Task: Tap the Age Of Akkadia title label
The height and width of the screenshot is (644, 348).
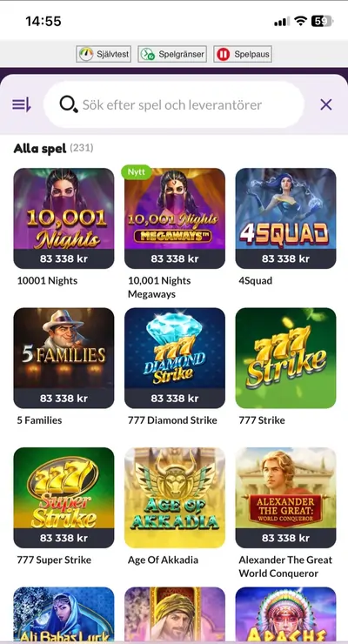Action: tap(163, 560)
